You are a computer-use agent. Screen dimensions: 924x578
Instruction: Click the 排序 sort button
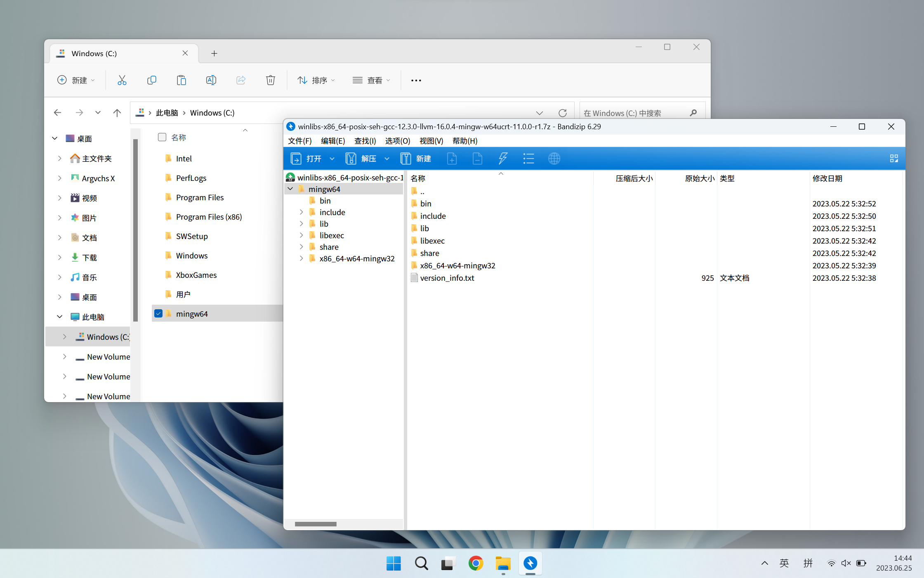(316, 80)
